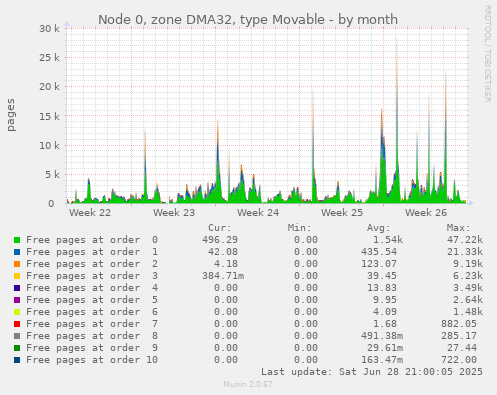Click 'Free pages at order 2' label
497x395 pixels.
pyautogui.click(x=92, y=264)
